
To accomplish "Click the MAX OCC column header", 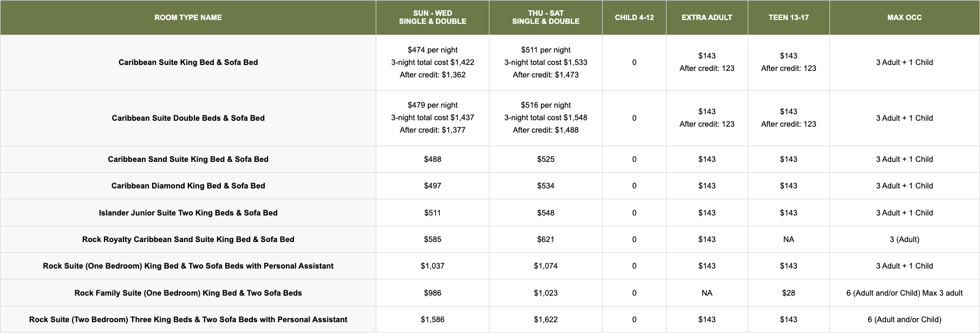I will (904, 17).
